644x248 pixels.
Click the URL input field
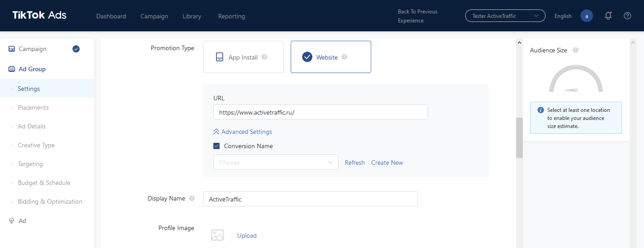point(321,112)
